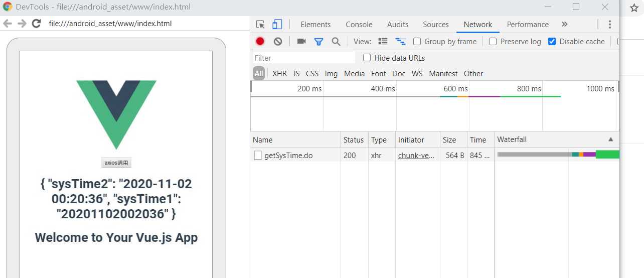The width and height of the screenshot is (644, 278).
Task: Filter requests by Doc
Action: pos(399,74)
